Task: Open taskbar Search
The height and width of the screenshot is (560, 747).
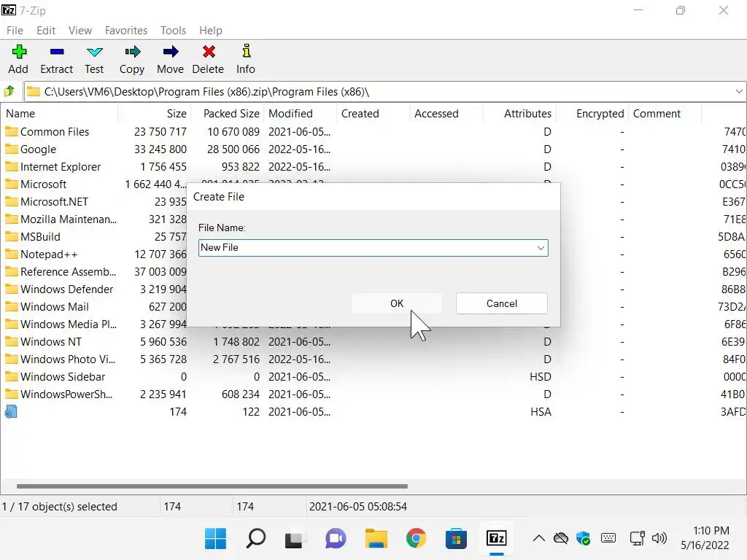Action: (x=256, y=539)
